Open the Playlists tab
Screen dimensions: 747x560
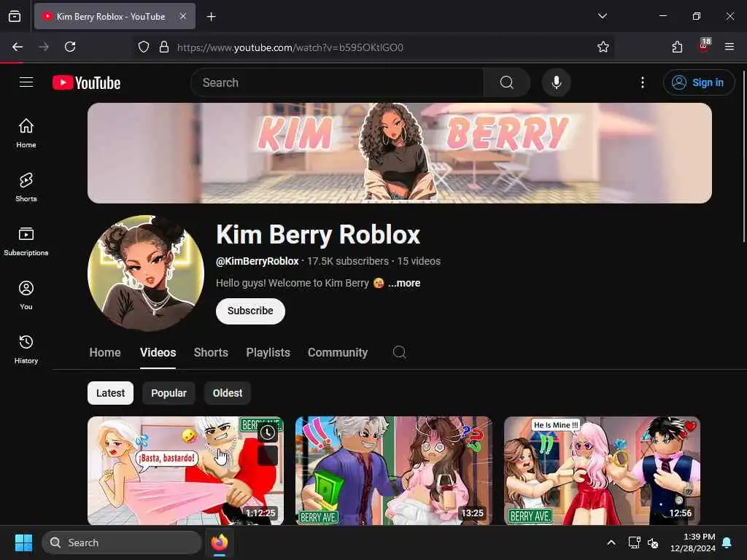click(268, 353)
